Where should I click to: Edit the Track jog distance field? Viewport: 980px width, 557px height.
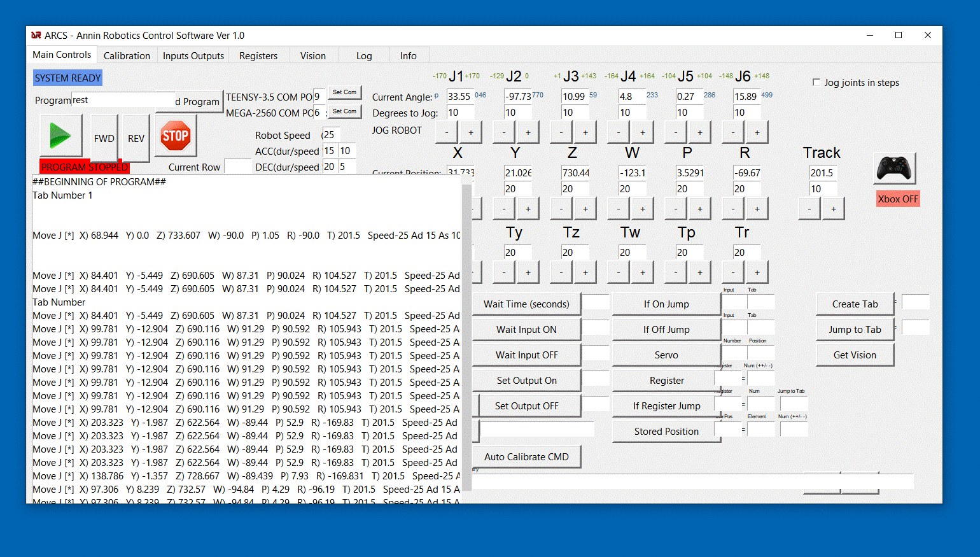point(822,189)
